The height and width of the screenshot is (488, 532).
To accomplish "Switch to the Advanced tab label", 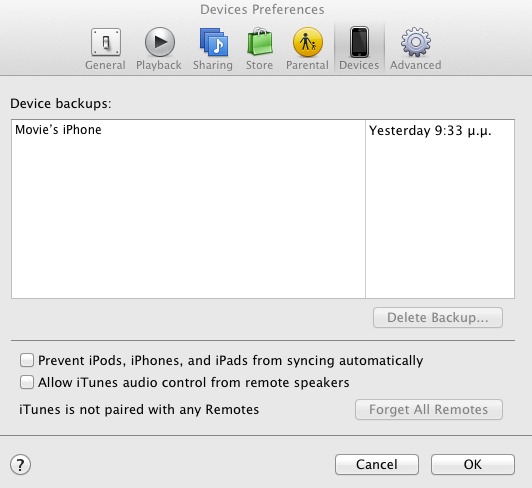I will [416, 65].
